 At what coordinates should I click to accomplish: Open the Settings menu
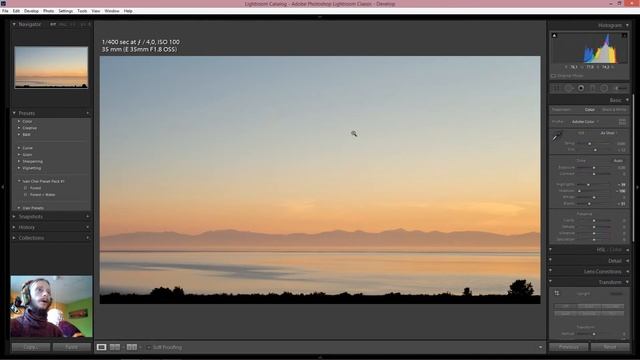66,11
